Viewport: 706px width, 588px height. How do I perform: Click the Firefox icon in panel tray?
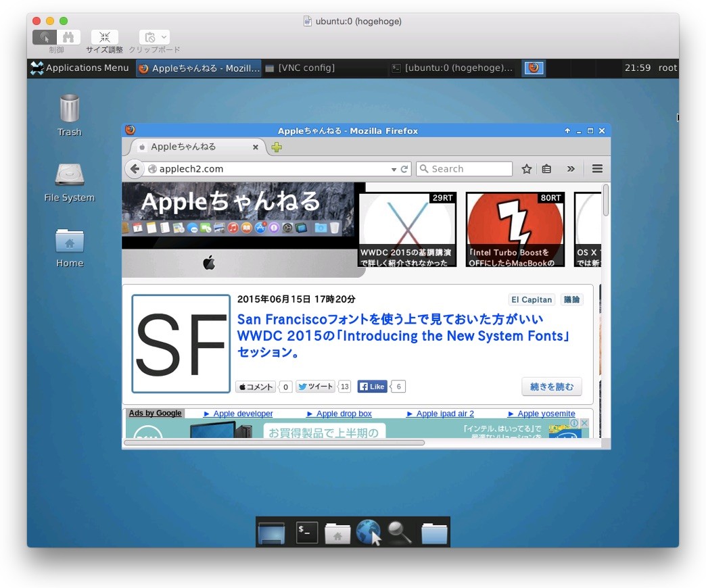tap(534, 68)
